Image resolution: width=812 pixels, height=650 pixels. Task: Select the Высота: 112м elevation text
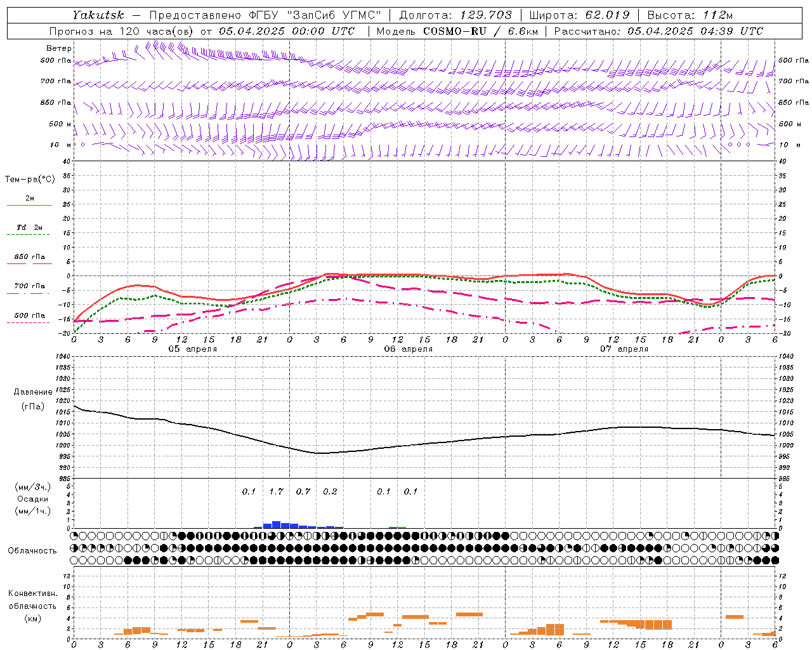click(690, 15)
